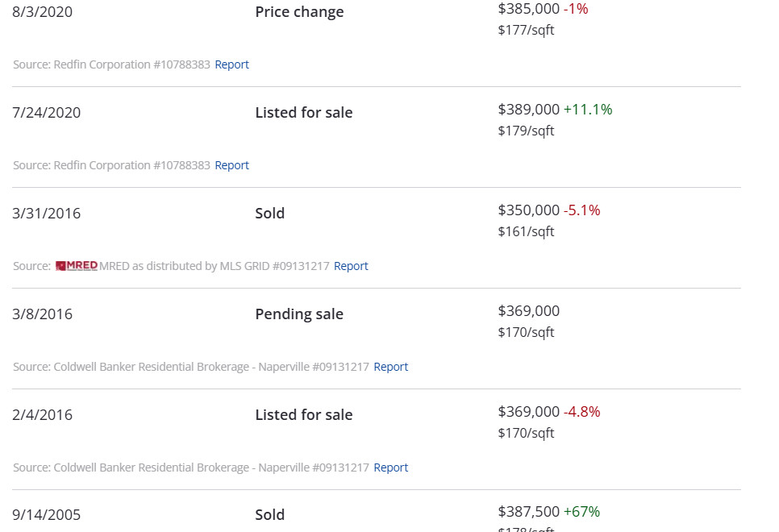
Task: Click the $389,000 listing price
Action: [528, 110]
